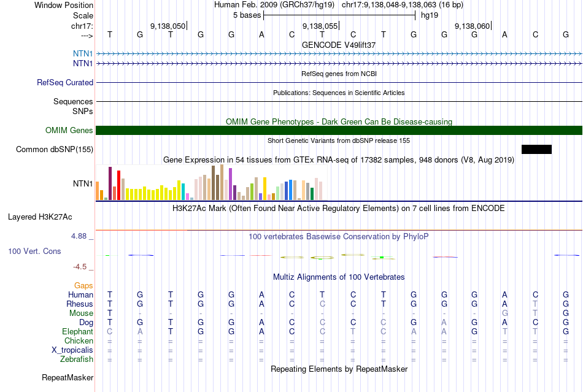Click the NTN1 label beside the expression chart
583x392 pixels.
(x=83, y=183)
